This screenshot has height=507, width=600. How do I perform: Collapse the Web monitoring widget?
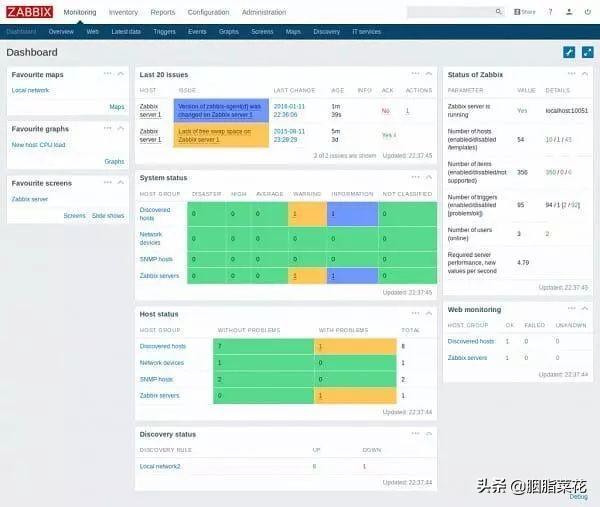tap(585, 309)
